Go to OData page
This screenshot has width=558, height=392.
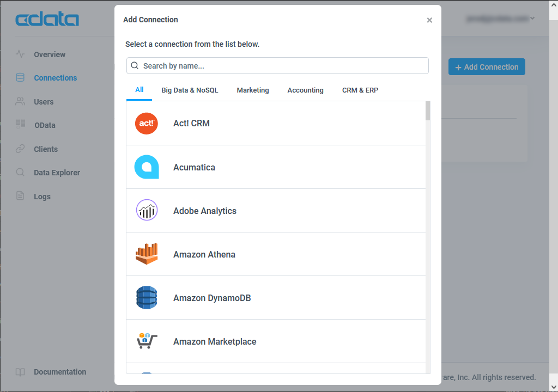pyautogui.click(x=45, y=125)
